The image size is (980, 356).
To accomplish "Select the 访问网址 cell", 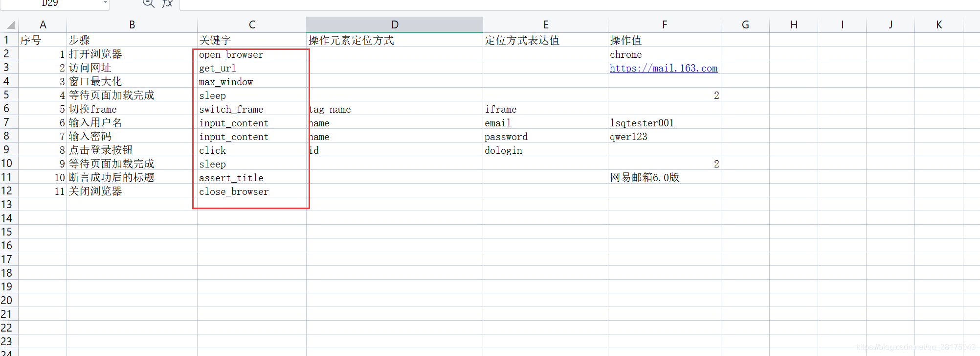I will point(132,68).
